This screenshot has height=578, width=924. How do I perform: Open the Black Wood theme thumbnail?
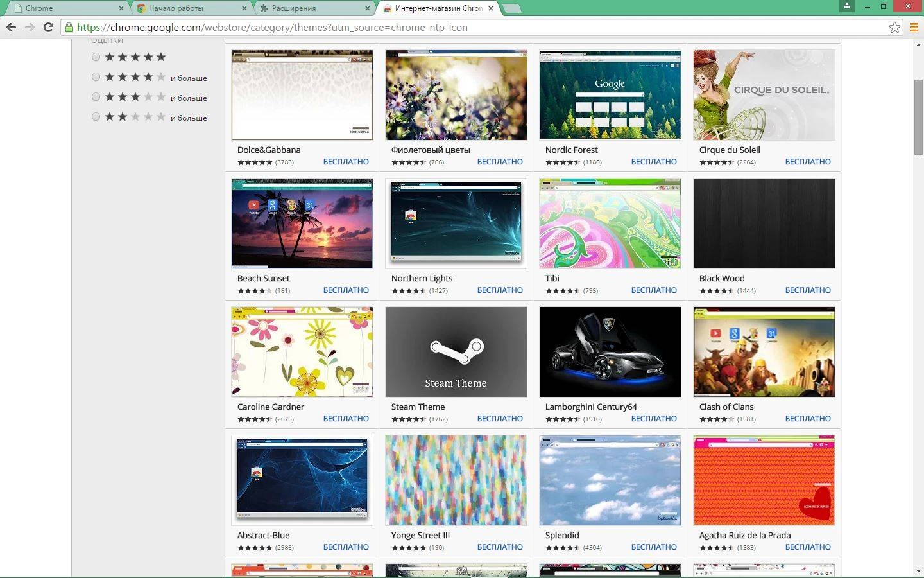click(764, 223)
